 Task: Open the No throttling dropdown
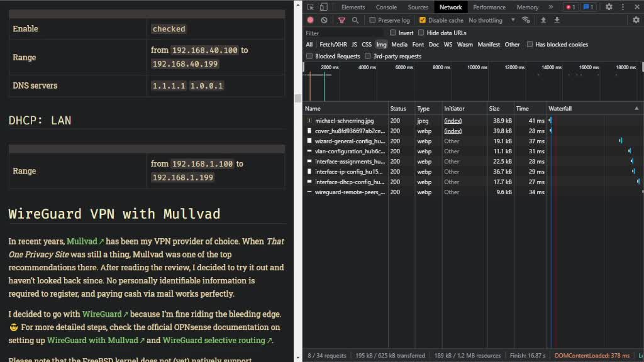(491, 20)
